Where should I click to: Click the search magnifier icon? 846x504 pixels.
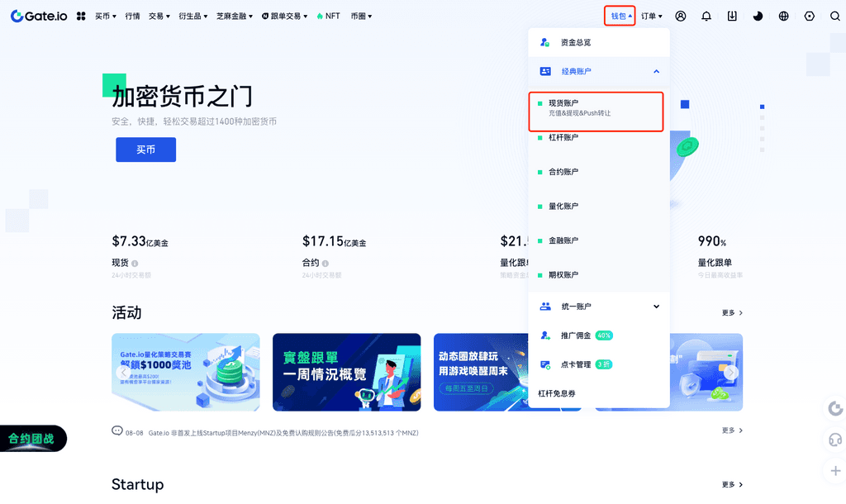coord(834,16)
